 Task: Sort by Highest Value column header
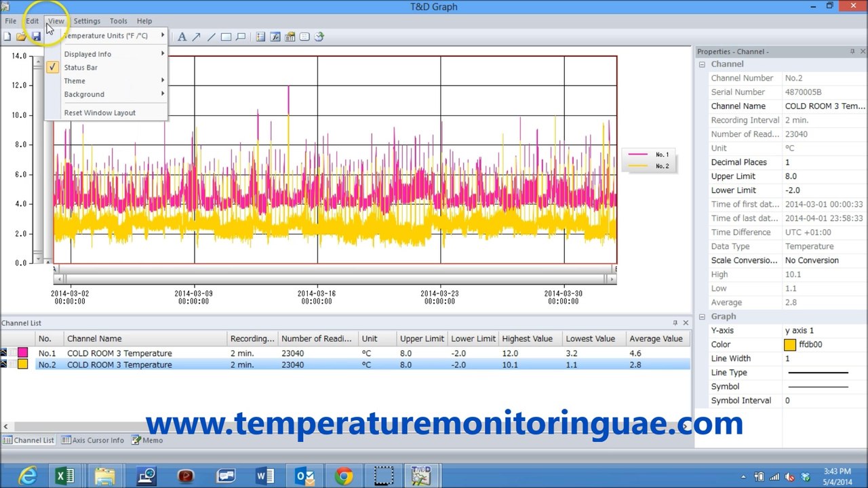point(530,338)
